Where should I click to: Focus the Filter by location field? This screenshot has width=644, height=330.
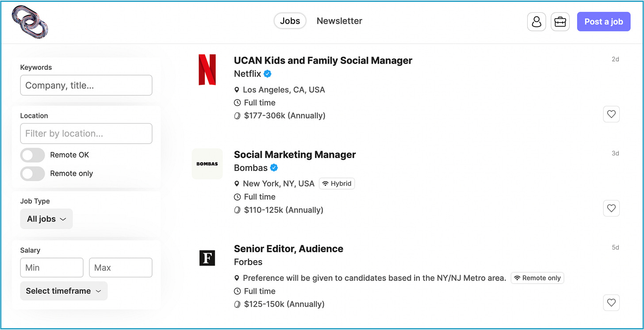[86, 133]
